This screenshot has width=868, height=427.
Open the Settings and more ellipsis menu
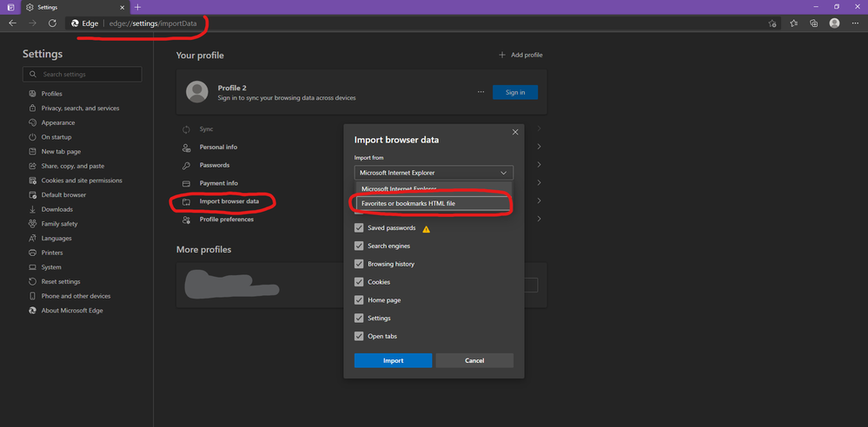[855, 23]
